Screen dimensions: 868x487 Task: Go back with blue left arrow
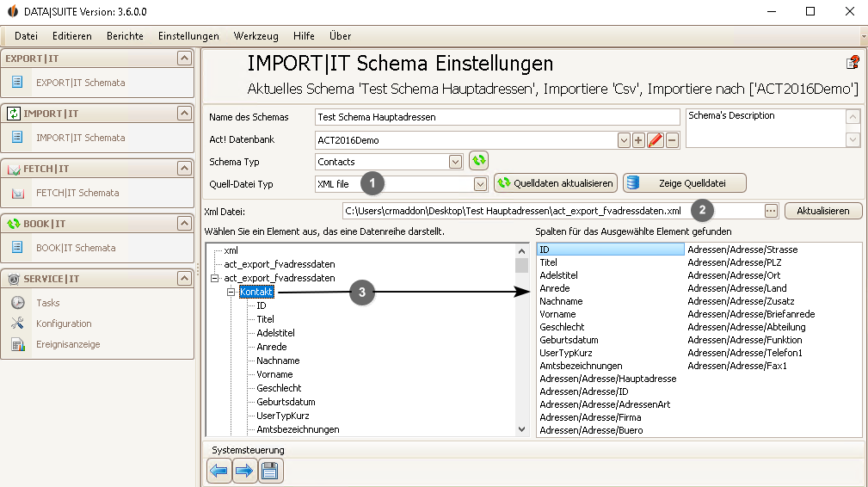pos(219,471)
